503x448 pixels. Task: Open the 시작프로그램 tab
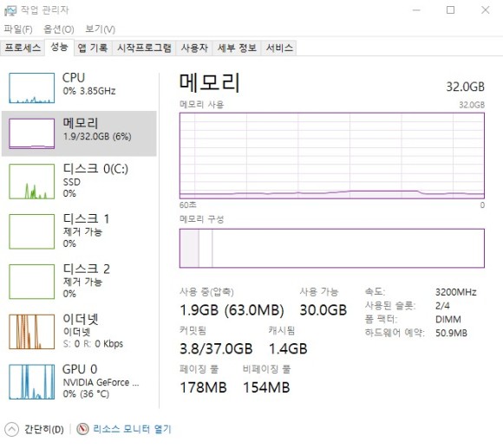coord(144,48)
